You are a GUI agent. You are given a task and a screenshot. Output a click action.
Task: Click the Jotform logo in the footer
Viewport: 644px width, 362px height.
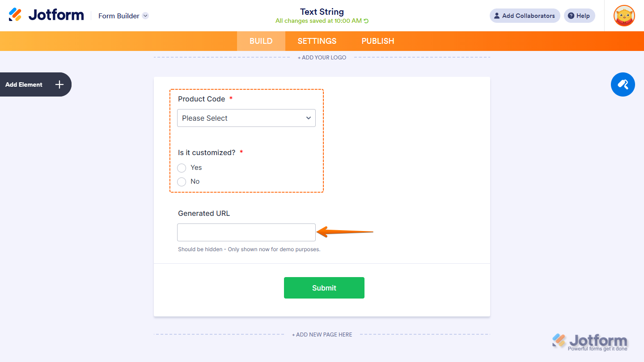pos(590,341)
